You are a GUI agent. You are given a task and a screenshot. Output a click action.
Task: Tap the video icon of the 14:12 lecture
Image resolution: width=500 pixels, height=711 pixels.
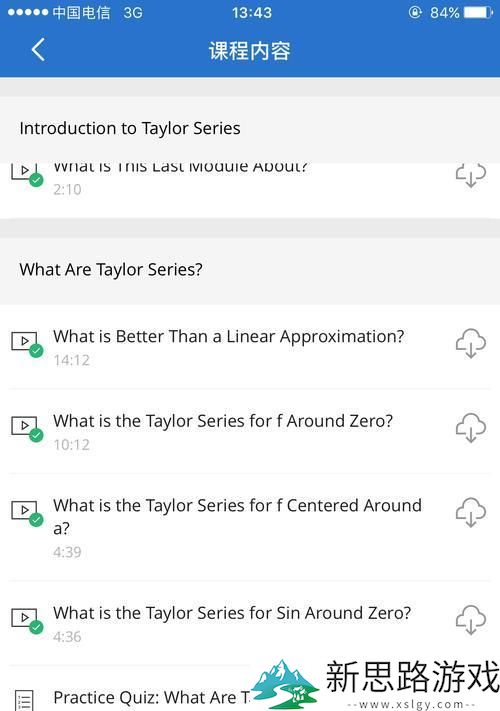(27, 344)
